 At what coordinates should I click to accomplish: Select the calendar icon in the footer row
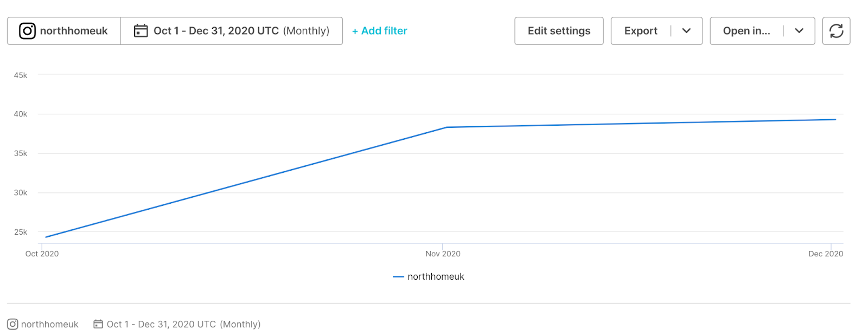(98, 324)
